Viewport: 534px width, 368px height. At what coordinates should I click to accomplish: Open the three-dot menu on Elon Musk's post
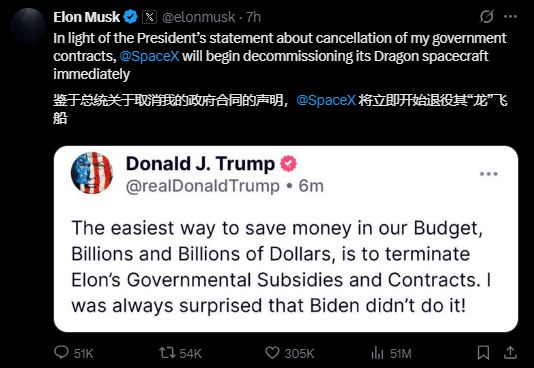(x=510, y=16)
